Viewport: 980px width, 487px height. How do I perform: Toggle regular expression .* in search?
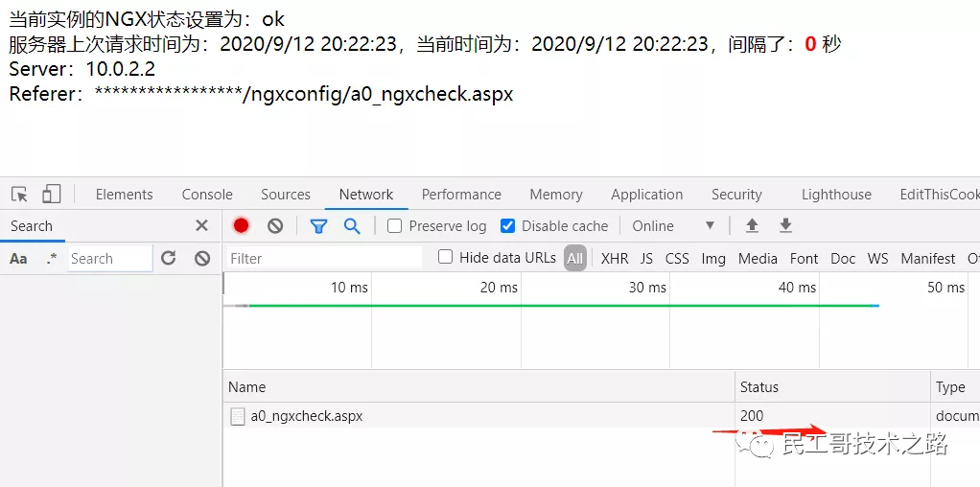51,258
